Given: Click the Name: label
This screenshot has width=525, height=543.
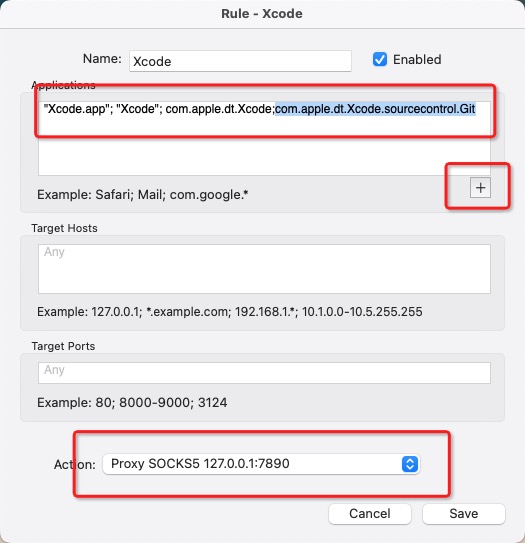Looking at the screenshot, I should click(x=102, y=59).
